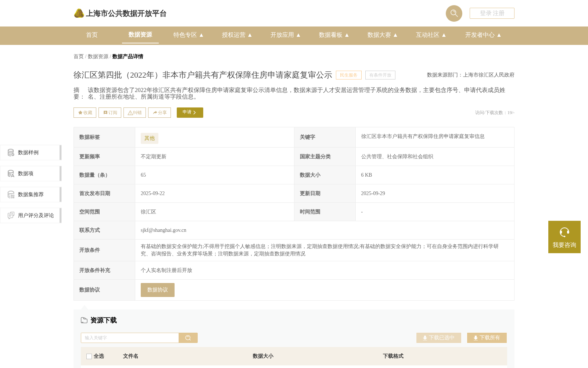Expand the 特色专区 menu
The image size is (588, 368).
[189, 35]
